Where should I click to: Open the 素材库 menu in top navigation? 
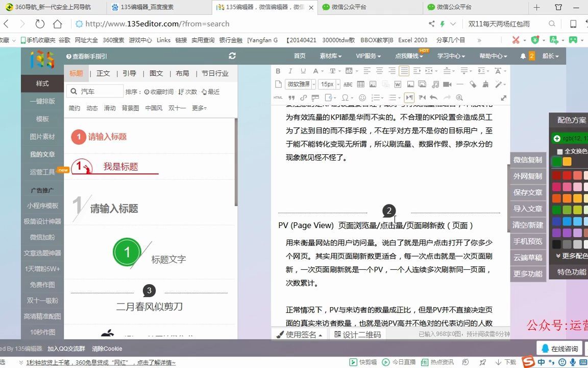[x=329, y=55]
